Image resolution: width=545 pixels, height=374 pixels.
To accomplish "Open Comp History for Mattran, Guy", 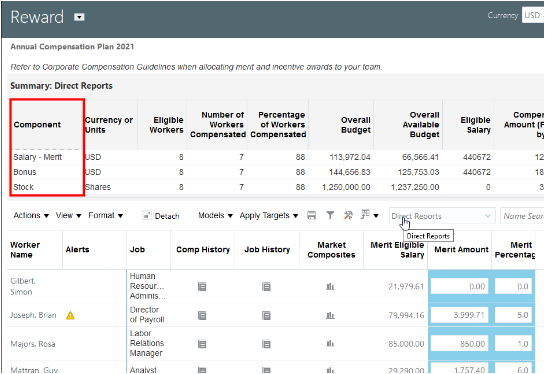I will pyautogui.click(x=202, y=370).
